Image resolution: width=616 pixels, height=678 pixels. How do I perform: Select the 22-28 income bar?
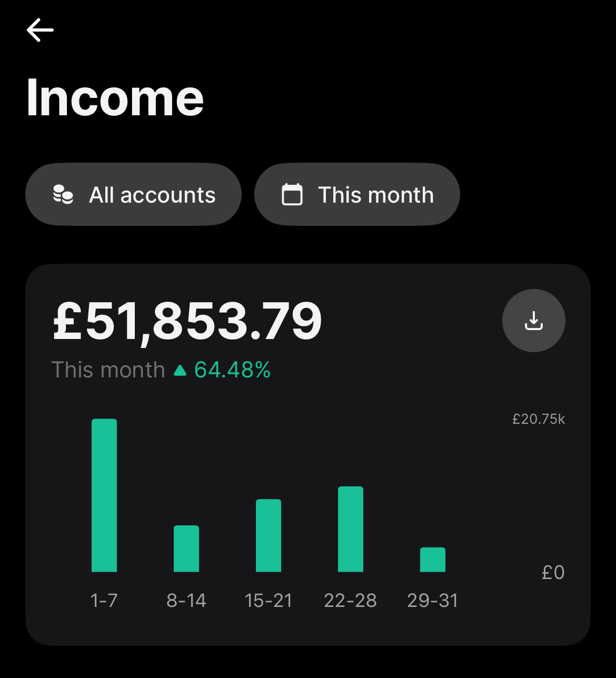coord(351,529)
